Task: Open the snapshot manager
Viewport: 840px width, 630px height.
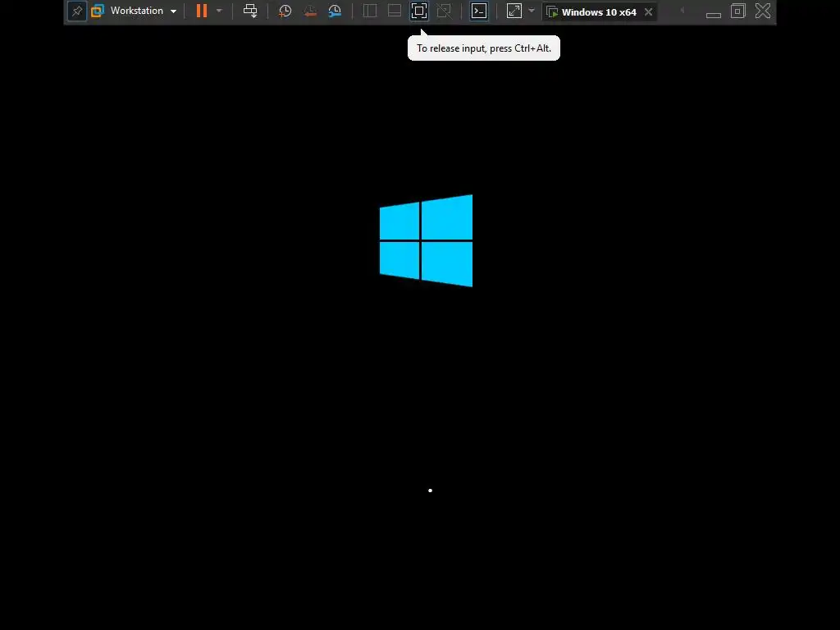Action: tap(335, 11)
